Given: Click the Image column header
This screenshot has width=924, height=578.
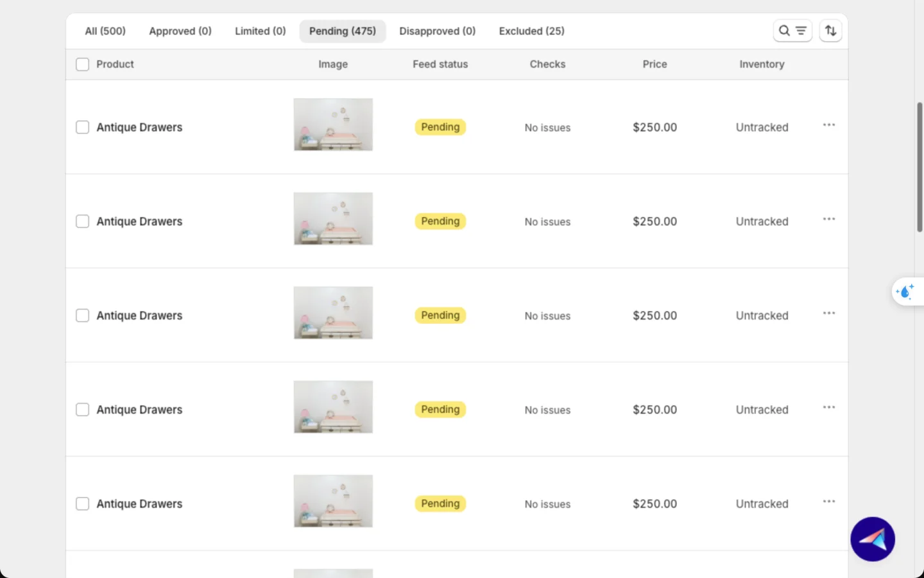Looking at the screenshot, I should point(333,64).
